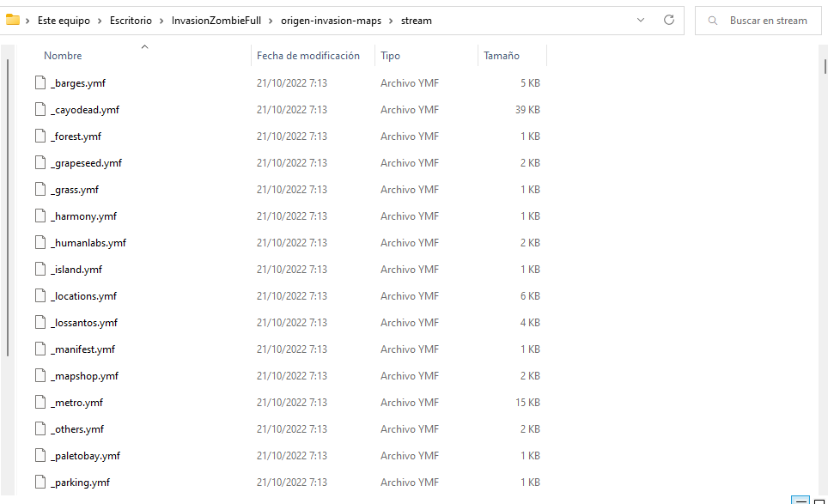Select file name _barges.ymf
This screenshot has width=828, height=504.
(77, 83)
